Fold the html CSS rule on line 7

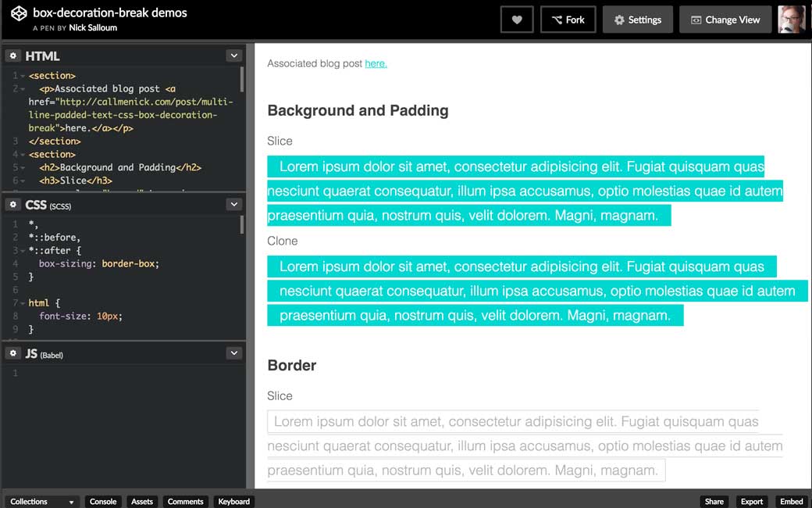[23, 302]
